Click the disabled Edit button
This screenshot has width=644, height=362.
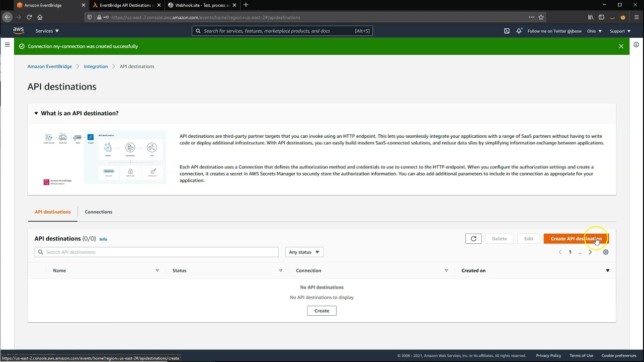(529, 239)
